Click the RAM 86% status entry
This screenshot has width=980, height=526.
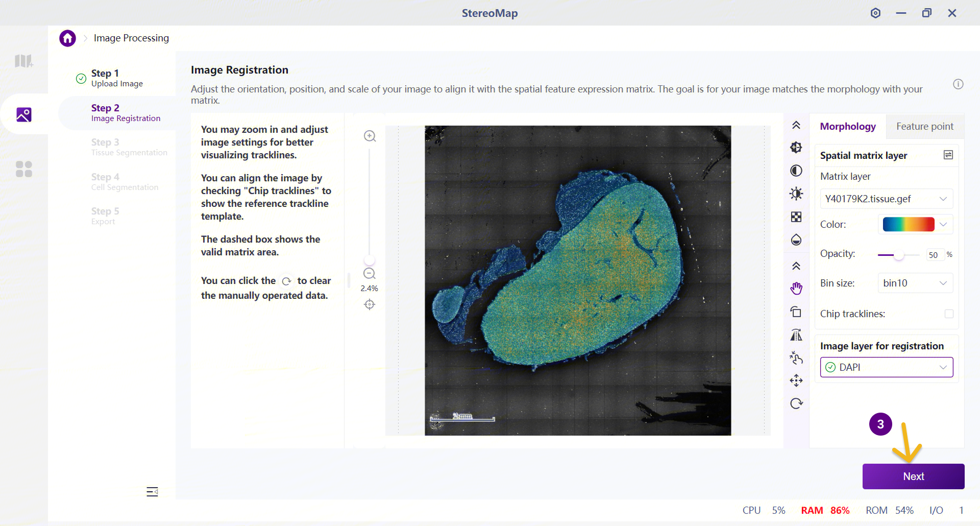825,510
